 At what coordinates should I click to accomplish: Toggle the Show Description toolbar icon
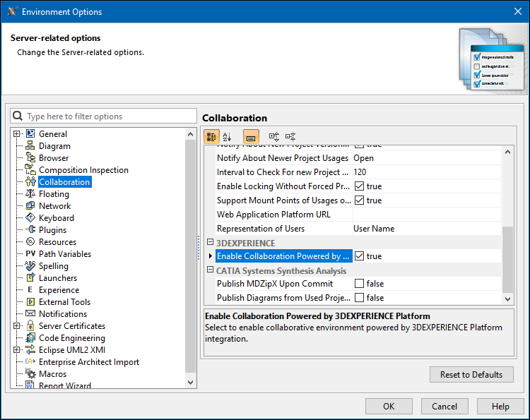[251, 136]
